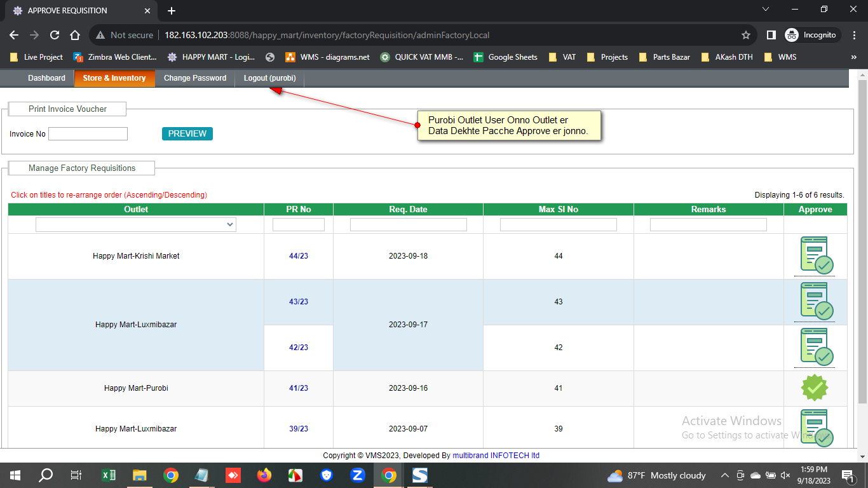868x488 pixels.
Task: Click the Max Sl No filter field
Action: (x=559, y=224)
